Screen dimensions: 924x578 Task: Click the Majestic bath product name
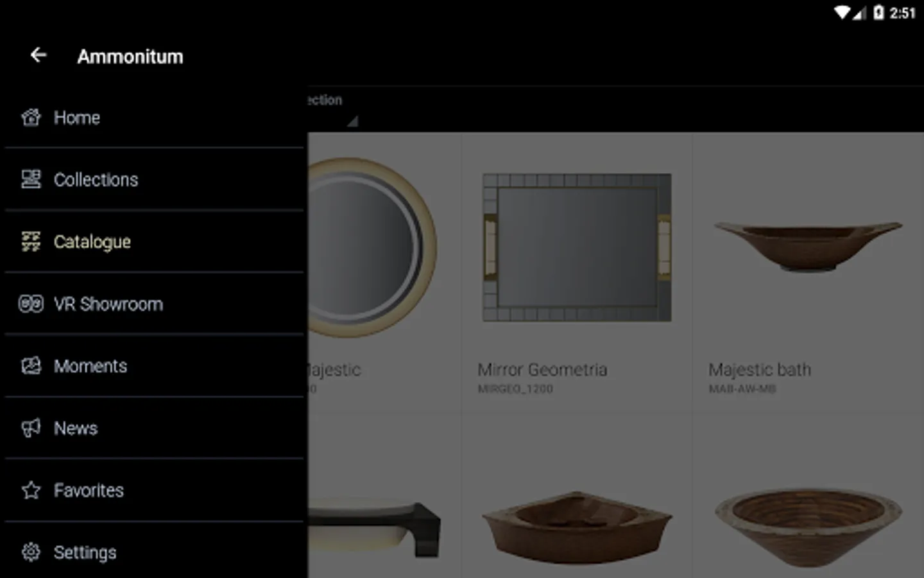coord(760,370)
